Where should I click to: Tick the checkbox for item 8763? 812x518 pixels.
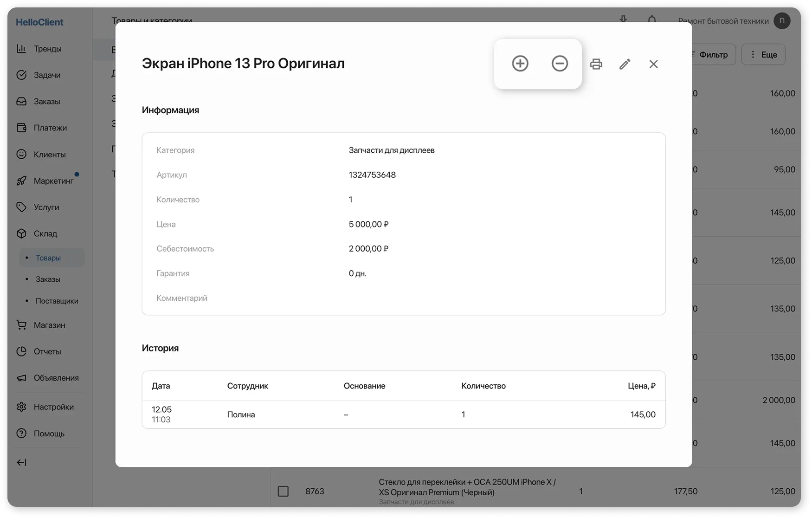click(x=283, y=491)
